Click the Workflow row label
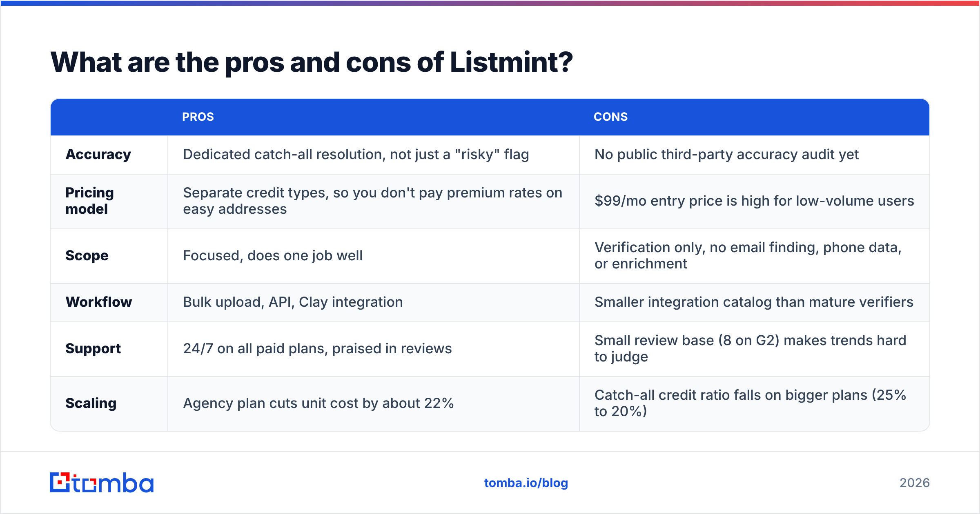This screenshot has height=514, width=980. pos(99,302)
